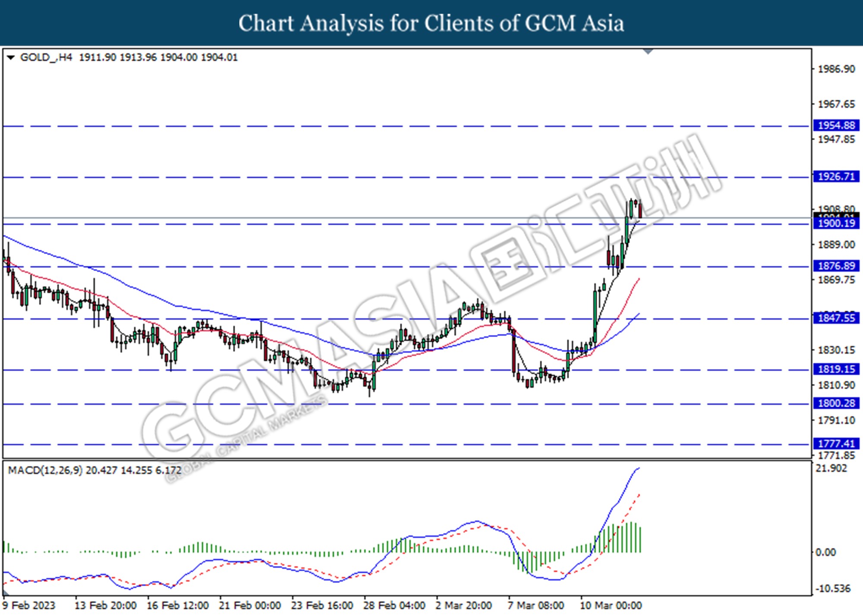863x616 pixels.
Task: Click the 10 Mar 00:00 time label
Action: point(611,606)
